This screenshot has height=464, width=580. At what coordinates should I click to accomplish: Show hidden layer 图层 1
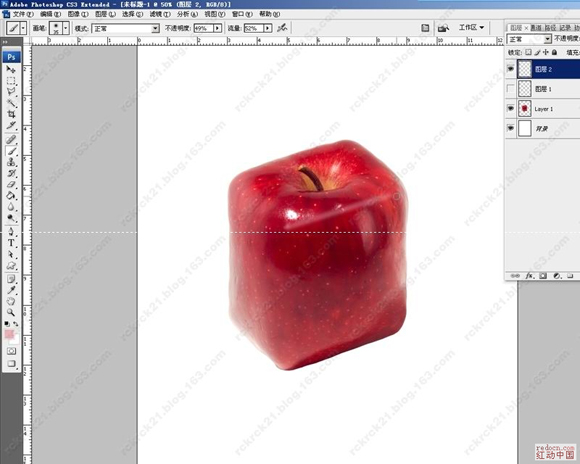coord(510,89)
